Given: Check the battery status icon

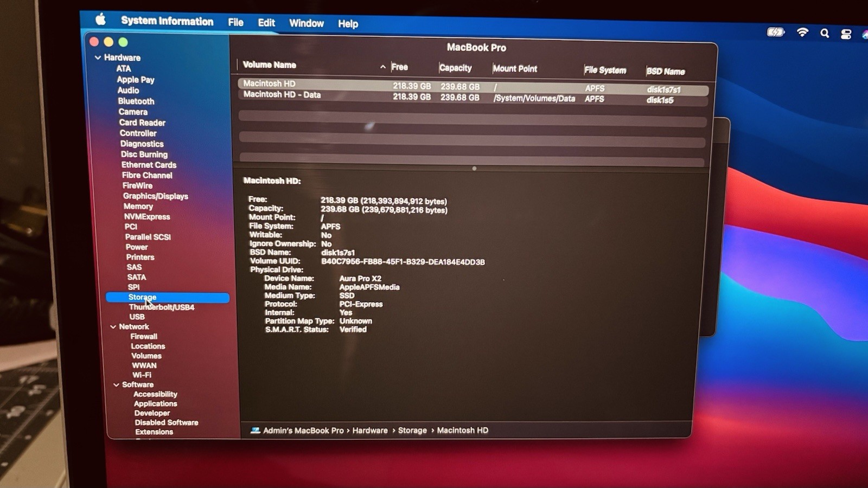Looking at the screenshot, I should 776,32.
